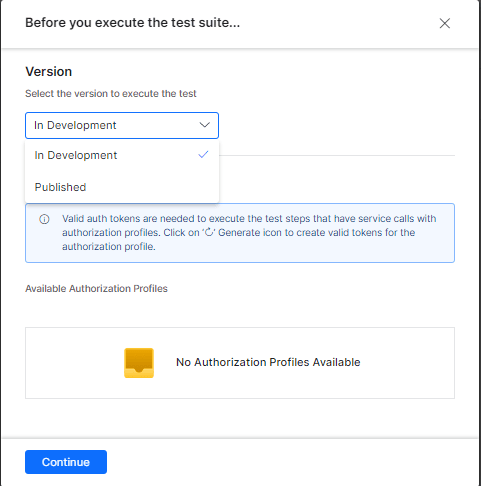Click the Select the version helper text
Image resolution: width=481 pixels, height=486 pixels.
tap(111, 94)
